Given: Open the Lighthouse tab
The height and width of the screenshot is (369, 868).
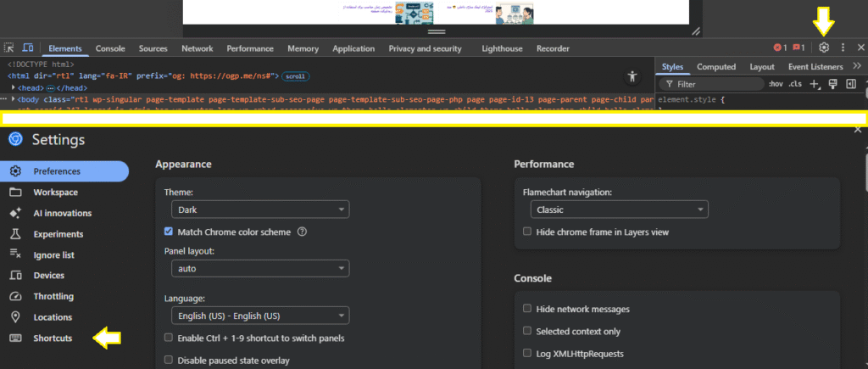Looking at the screenshot, I should click(502, 48).
